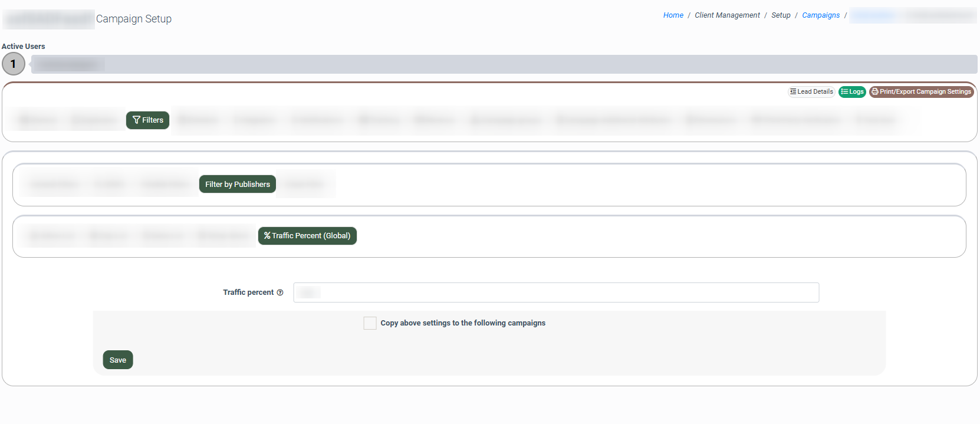Open the blurred tab right of Filter by Publishers
Viewport: 980px width, 424px height.
click(304, 185)
